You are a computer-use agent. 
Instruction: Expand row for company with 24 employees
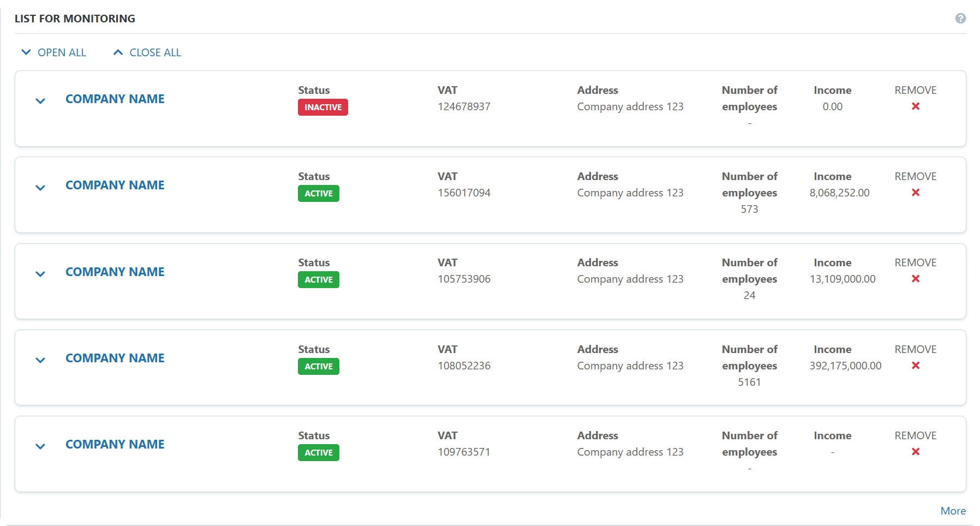click(x=40, y=274)
